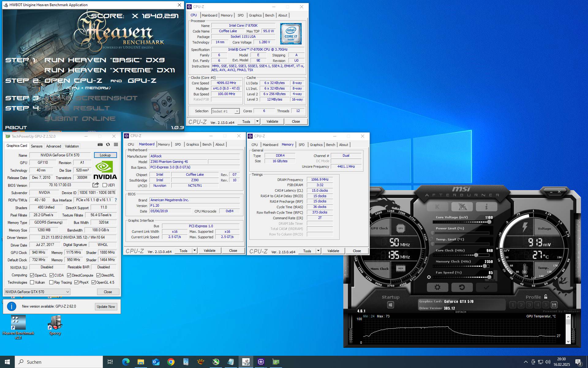The width and height of the screenshot is (588, 368).
Task: Open Outlook from the taskbar
Action: [156, 362]
